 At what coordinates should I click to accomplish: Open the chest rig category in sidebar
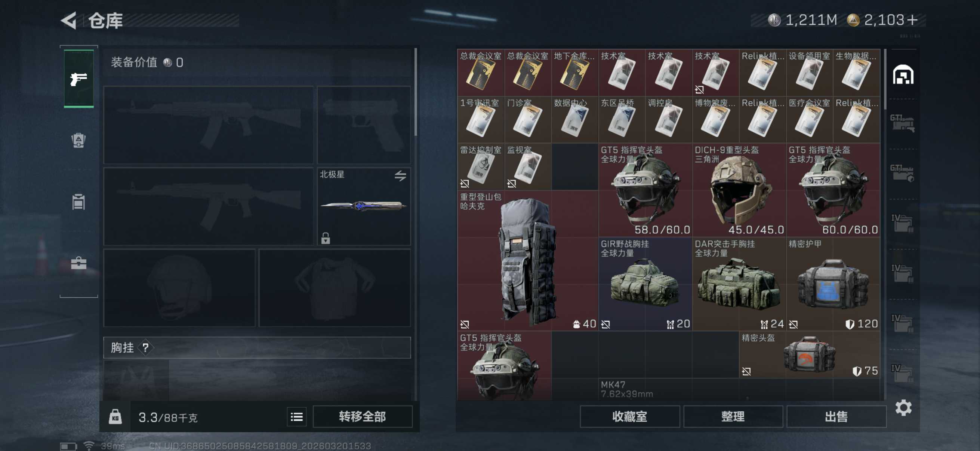(78, 202)
